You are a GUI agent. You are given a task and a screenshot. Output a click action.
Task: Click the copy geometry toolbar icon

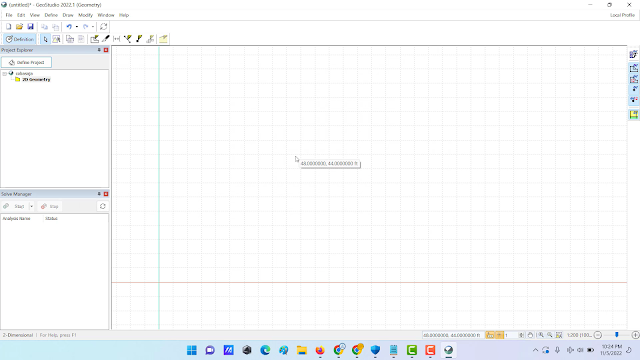point(70,39)
